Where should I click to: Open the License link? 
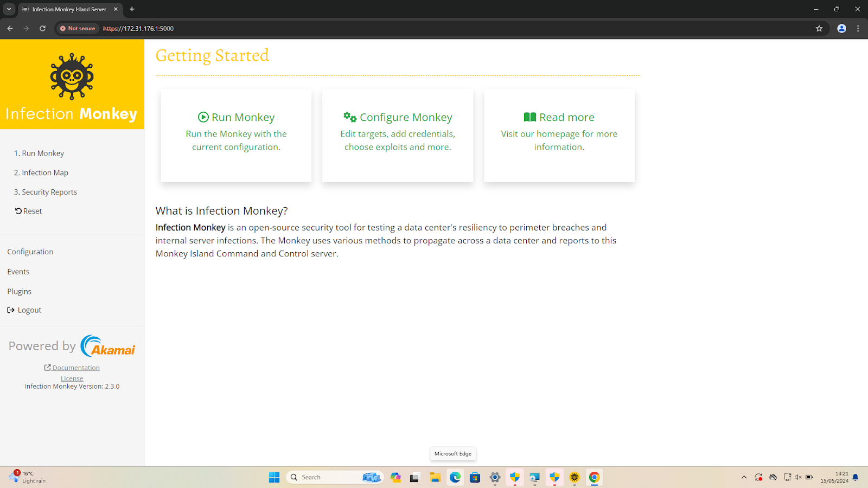pos(72,378)
